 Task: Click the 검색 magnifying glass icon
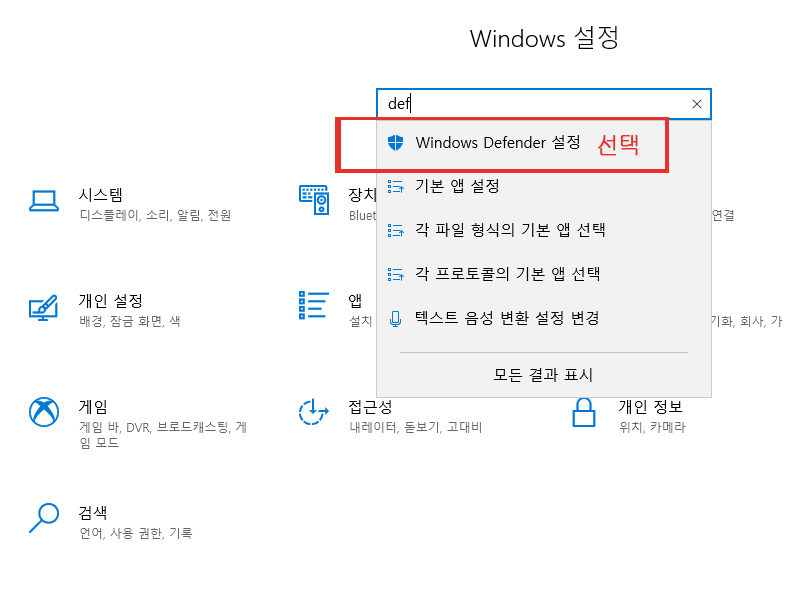tap(44, 518)
